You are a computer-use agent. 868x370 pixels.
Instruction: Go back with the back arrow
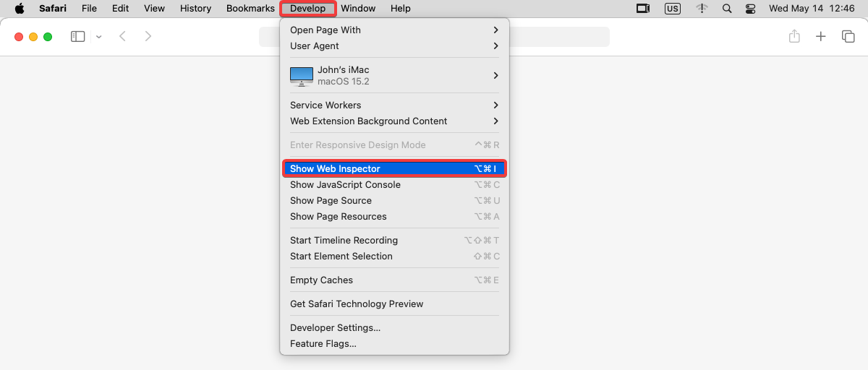click(x=122, y=36)
